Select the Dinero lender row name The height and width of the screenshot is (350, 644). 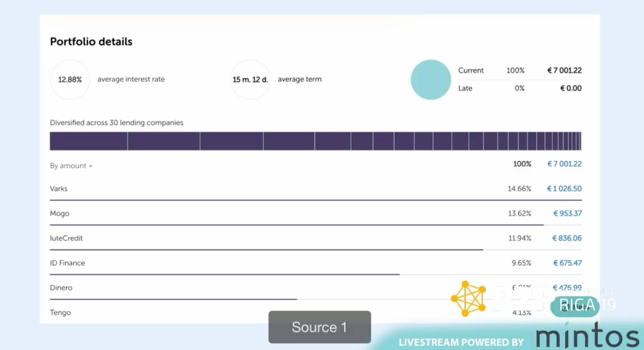pyautogui.click(x=61, y=288)
